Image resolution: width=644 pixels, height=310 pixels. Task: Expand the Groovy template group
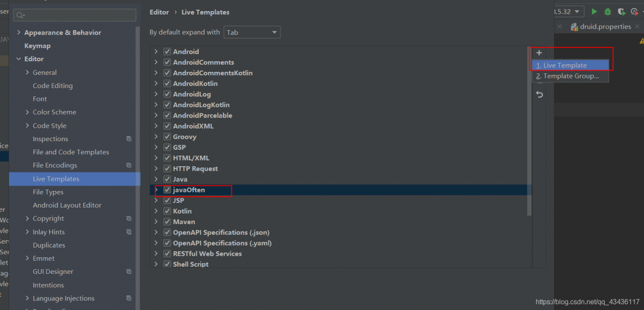click(156, 137)
